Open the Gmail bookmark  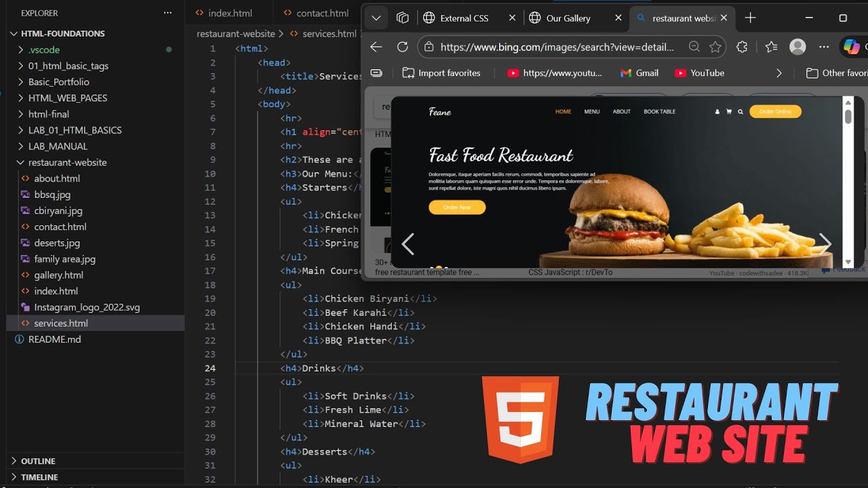(639, 73)
